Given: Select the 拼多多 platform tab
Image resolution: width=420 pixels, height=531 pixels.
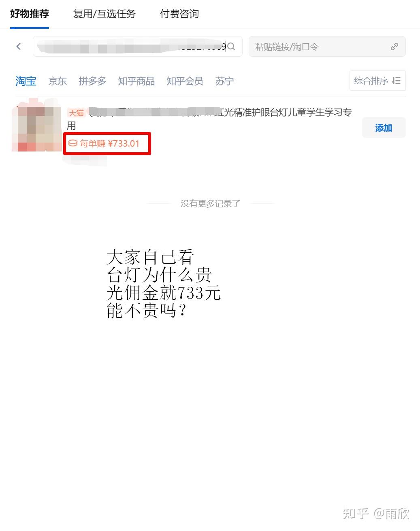Looking at the screenshot, I should (92, 81).
